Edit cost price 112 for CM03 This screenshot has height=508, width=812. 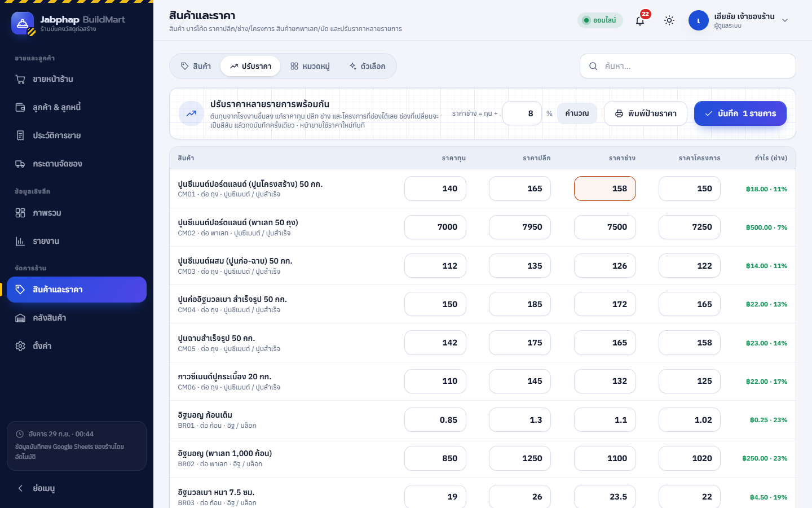435,266
